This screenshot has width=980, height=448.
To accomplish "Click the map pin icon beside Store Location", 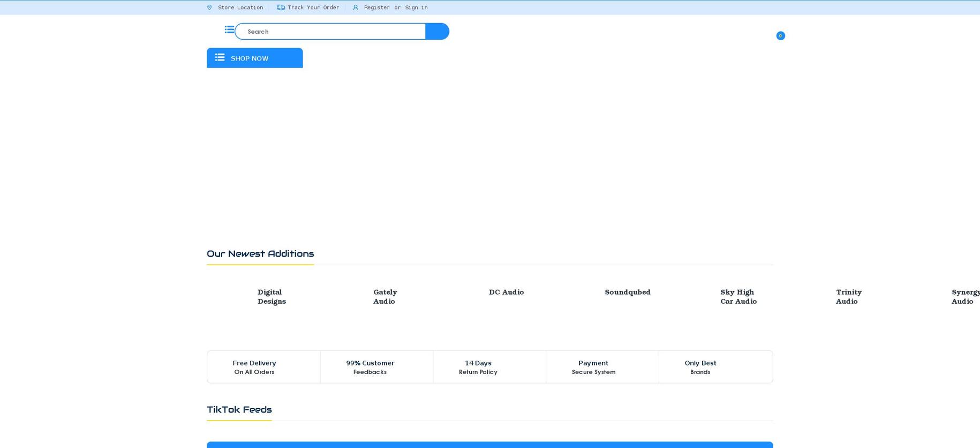I will [209, 8].
